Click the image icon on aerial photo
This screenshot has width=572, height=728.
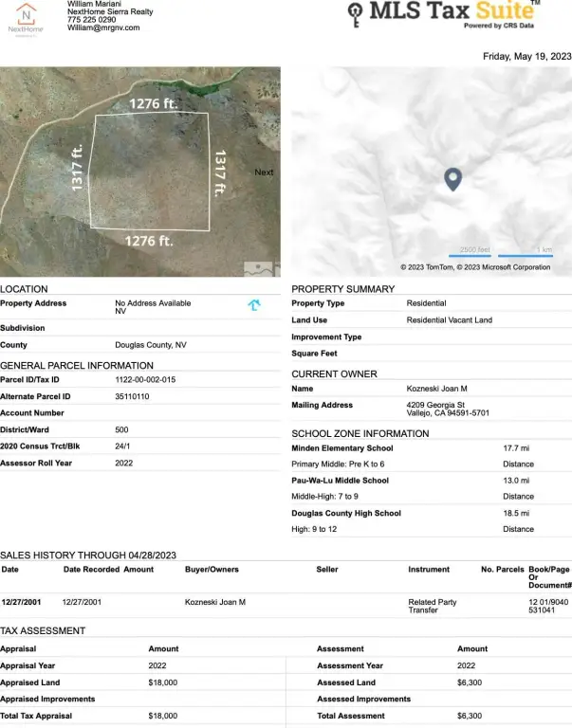[257, 267]
